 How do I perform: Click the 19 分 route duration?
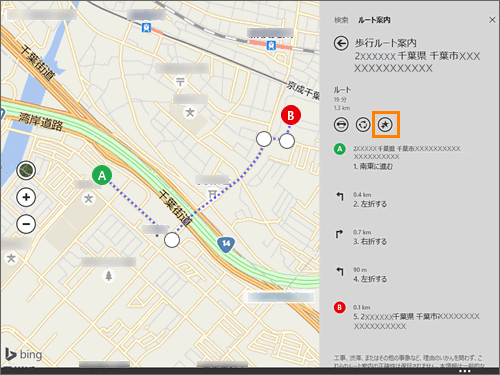[340, 99]
